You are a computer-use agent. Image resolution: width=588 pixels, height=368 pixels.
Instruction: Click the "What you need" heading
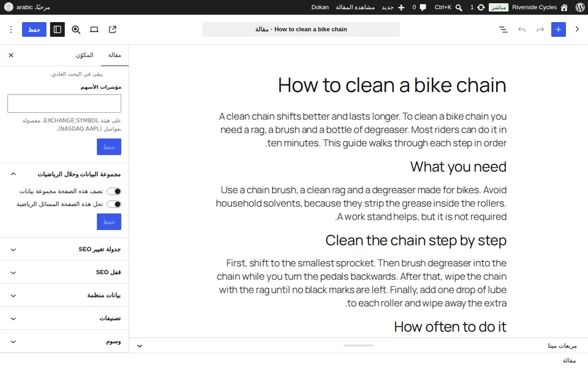(x=458, y=167)
